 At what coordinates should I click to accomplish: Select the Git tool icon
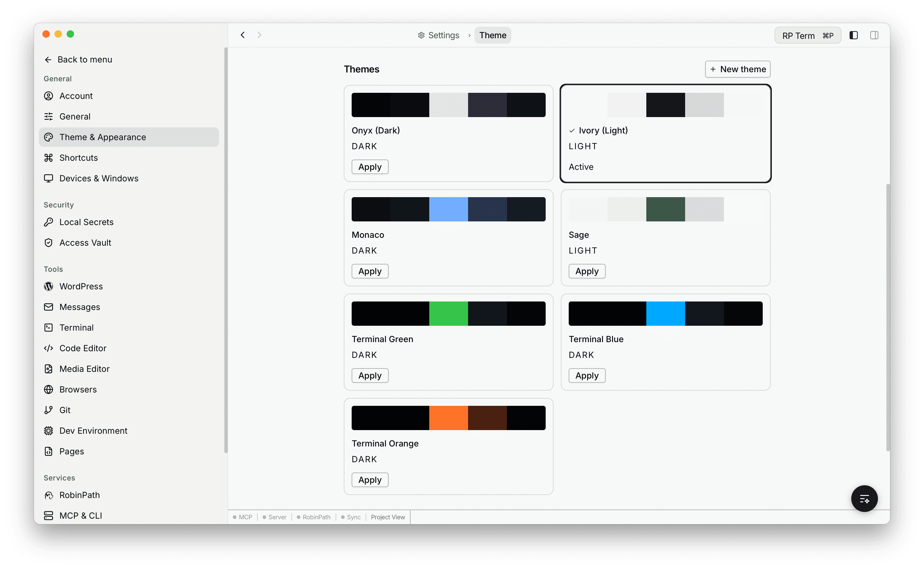tap(49, 409)
